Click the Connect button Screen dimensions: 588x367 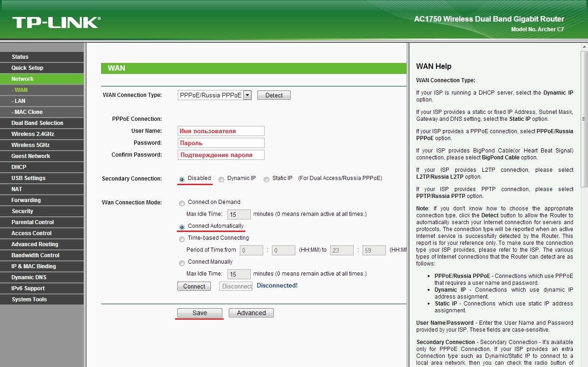point(194,286)
